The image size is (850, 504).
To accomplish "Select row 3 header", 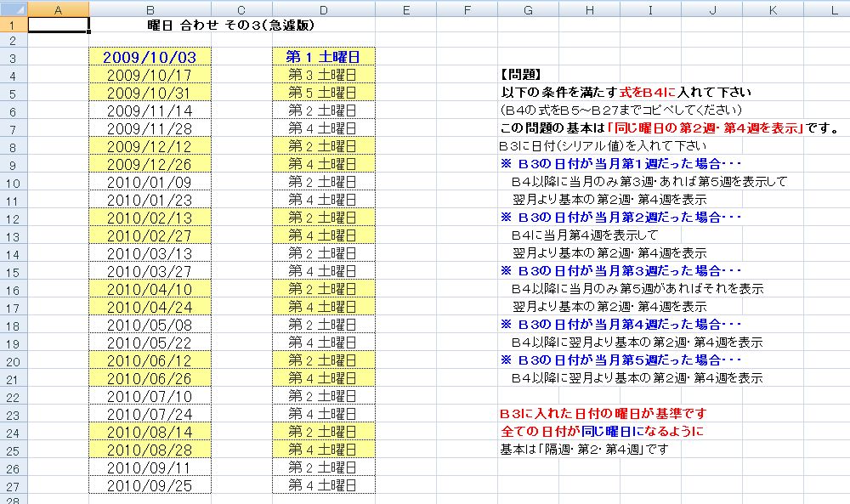I will [x=14, y=58].
